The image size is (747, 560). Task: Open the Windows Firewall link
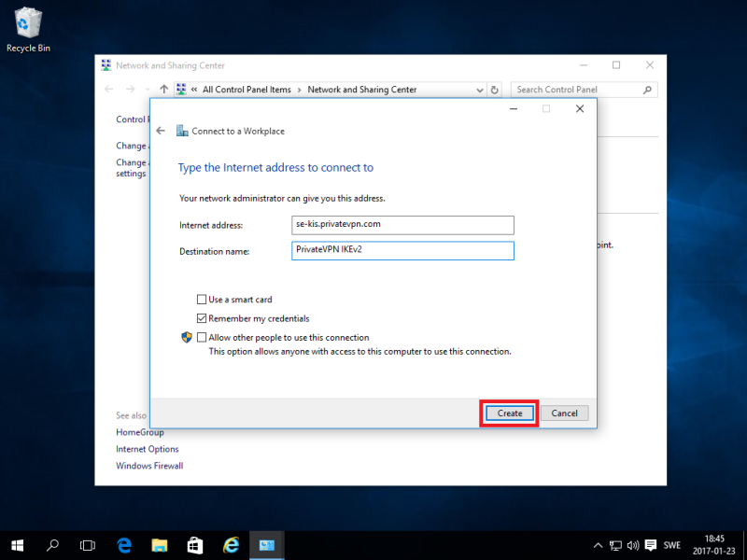tap(149, 466)
